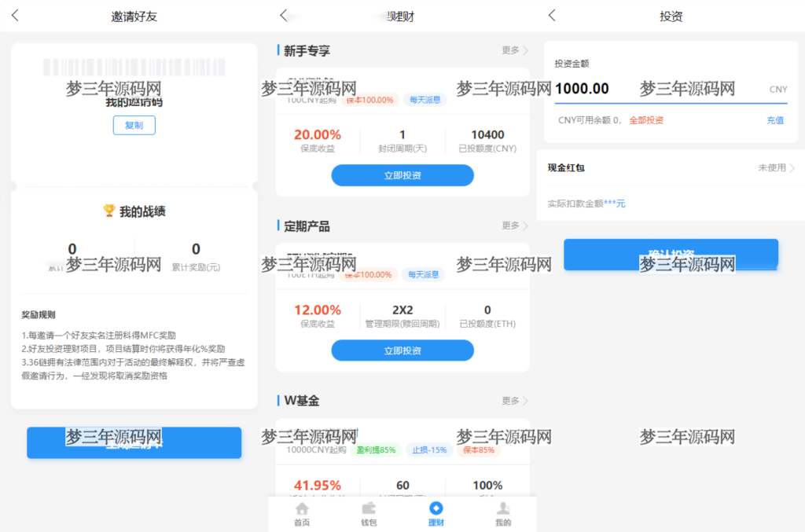Confirm investment with the 确认投资 button
Image resolution: width=805 pixels, height=532 pixels.
671,254
